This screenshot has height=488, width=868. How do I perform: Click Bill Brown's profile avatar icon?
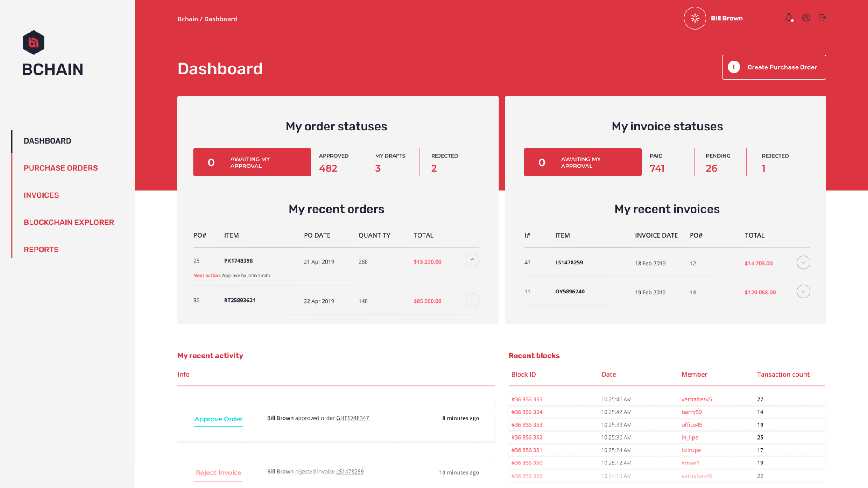(694, 18)
